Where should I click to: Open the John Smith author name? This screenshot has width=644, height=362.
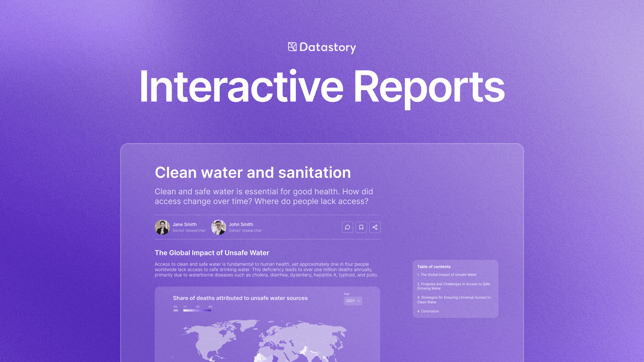pyautogui.click(x=241, y=225)
